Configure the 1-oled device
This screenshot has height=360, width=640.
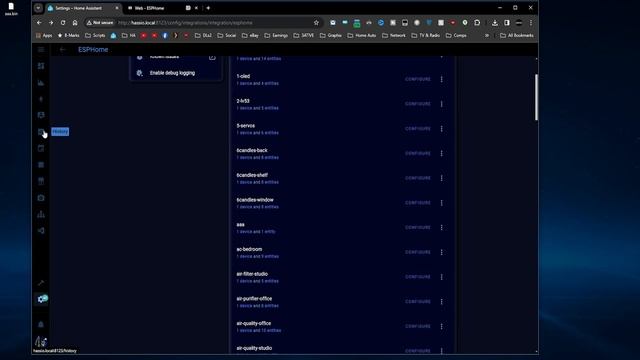click(418, 79)
